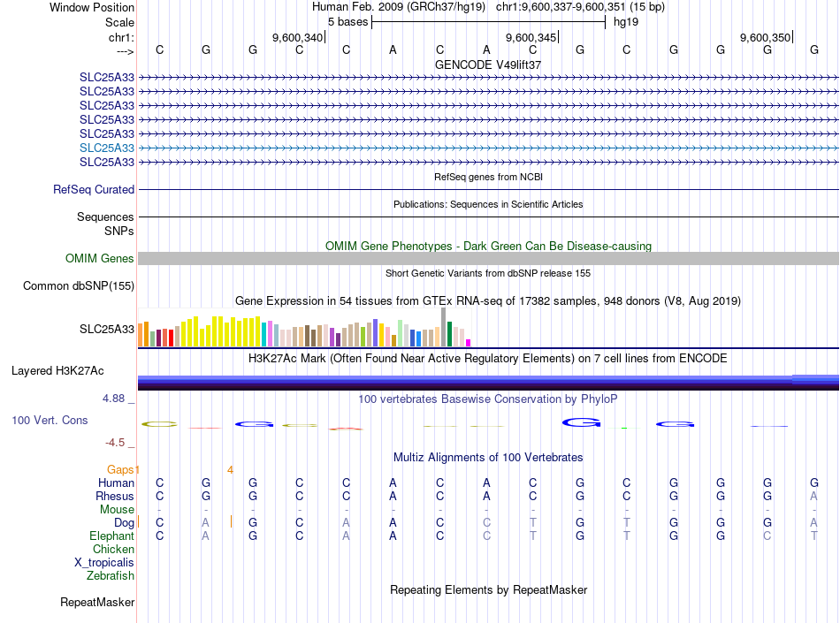Select the gray OMIM Genes bar
Viewport: 840px width, 623px height.
coord(488,259)
